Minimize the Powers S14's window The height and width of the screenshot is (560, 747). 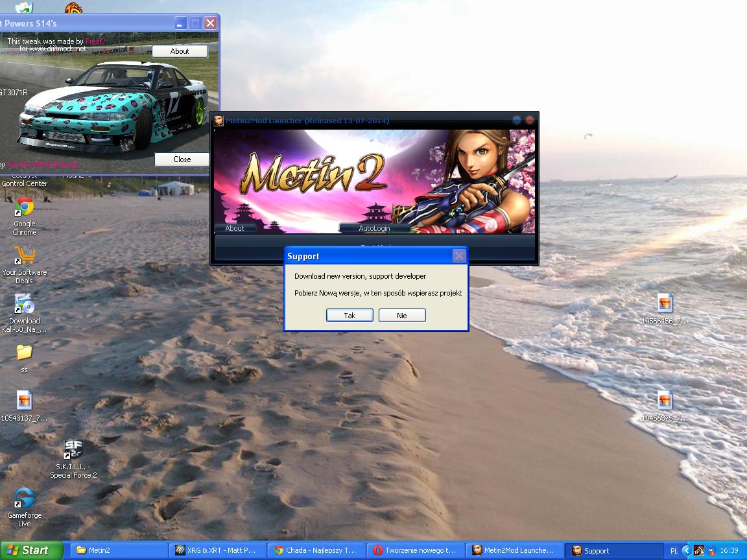click(x=180, y=23)
